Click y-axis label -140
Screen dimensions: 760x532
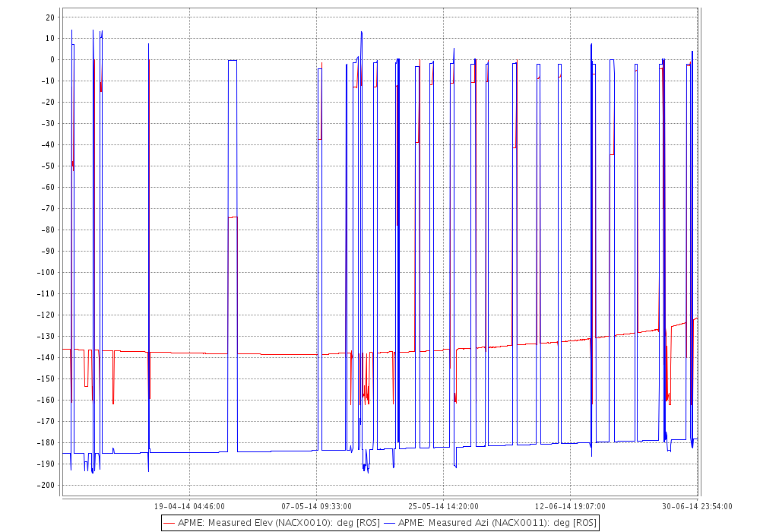(46, 357)
